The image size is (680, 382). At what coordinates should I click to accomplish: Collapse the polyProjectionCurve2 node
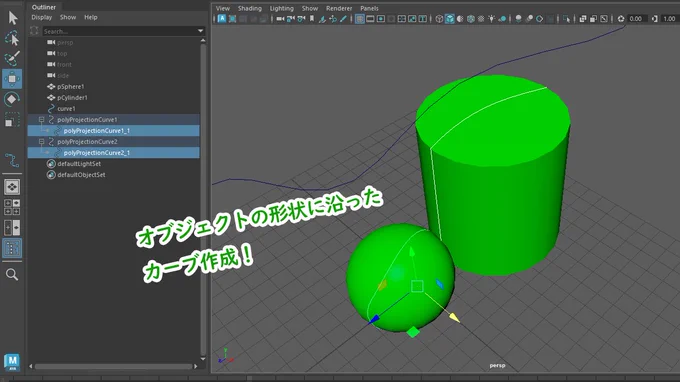[x=42, y=141]
